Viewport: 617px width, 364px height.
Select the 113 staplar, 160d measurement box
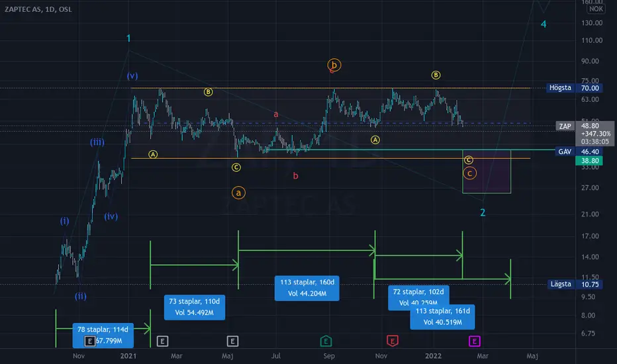click(x=307, y=288)
